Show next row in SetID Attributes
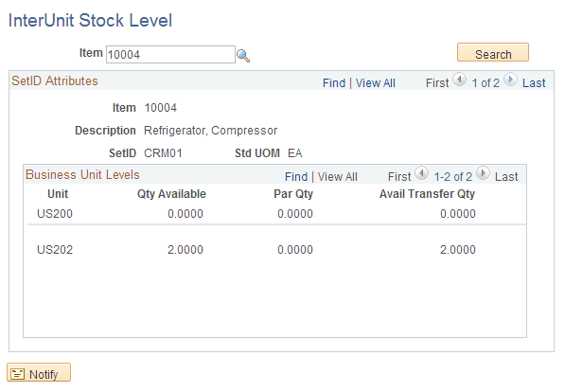The width and height of the screenshot is (565, 392). (x=510, y=80)
